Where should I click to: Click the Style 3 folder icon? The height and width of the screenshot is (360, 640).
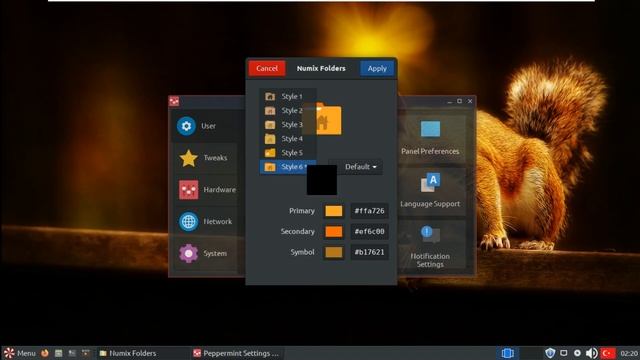click(270, 124)
